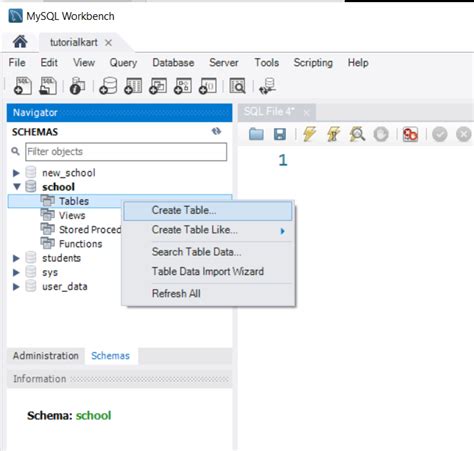This screenshot has width=474, height=451.
Task: Rollback the current transaction icon
Action: [464, 135]
